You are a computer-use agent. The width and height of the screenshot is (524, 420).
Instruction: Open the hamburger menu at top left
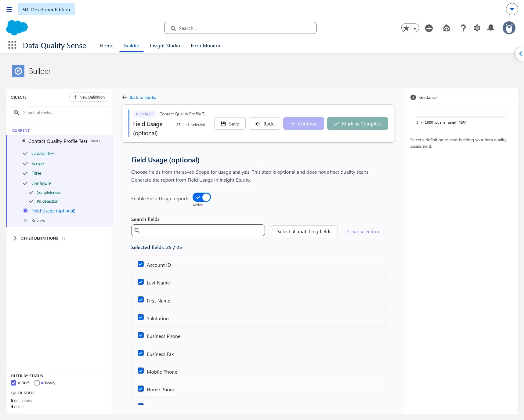point(9,9)
